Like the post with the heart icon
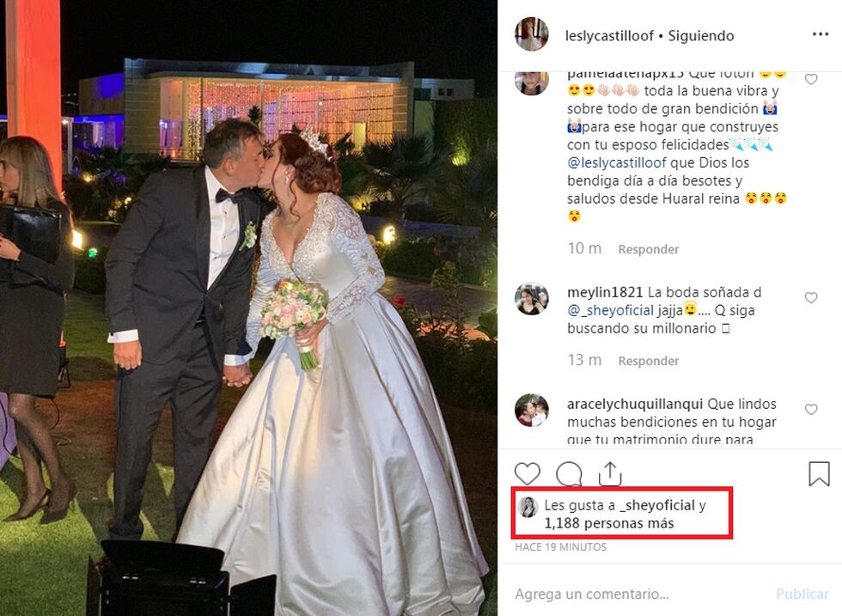 pyautogui.click(x=528, y=474)
